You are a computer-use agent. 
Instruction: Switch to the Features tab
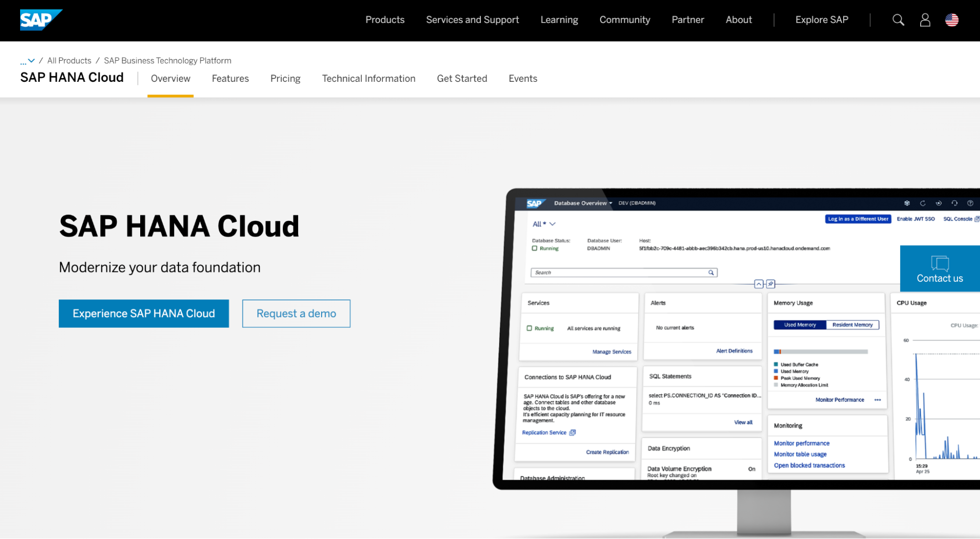pyautogui.click(x=230, y=78)
